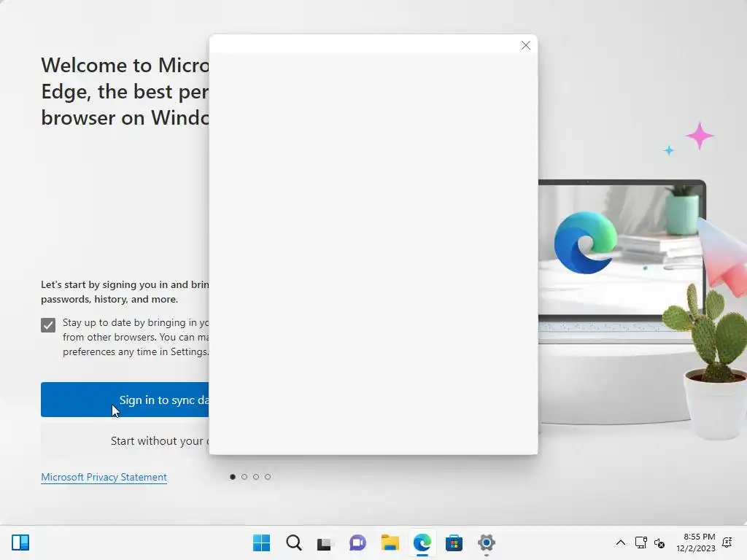Viewport: 747px width, 560px height.
Task: Open the notification center icon
Action: click(727, 542)
